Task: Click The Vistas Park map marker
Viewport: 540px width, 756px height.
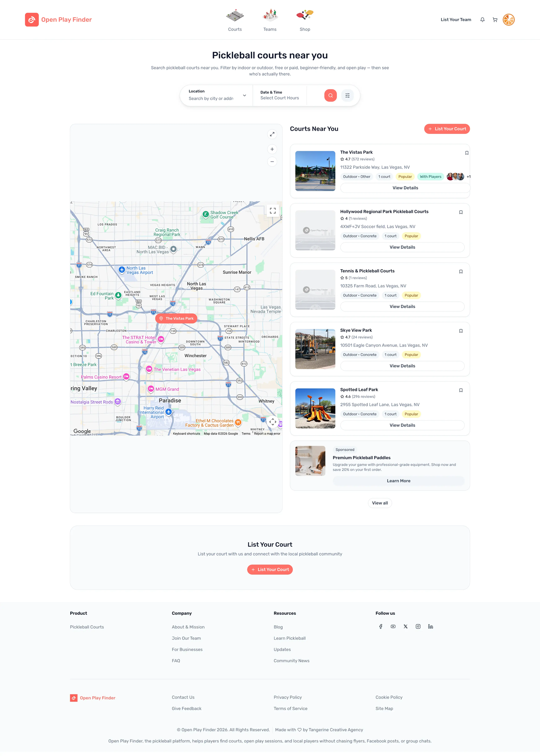Action: 176,318
